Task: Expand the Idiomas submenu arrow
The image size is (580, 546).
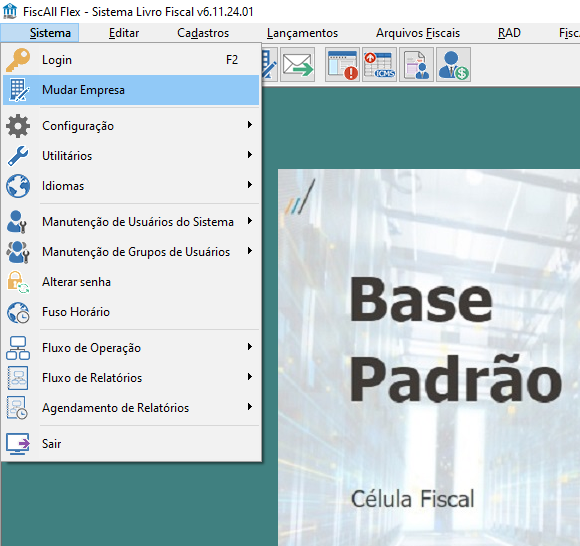Action: (x=250, y=185)
